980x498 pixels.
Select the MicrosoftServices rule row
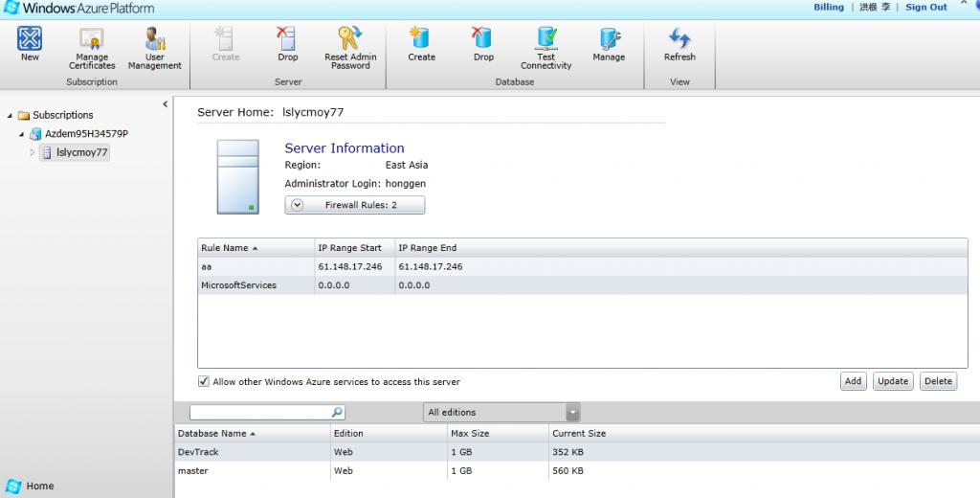(583, 285)
